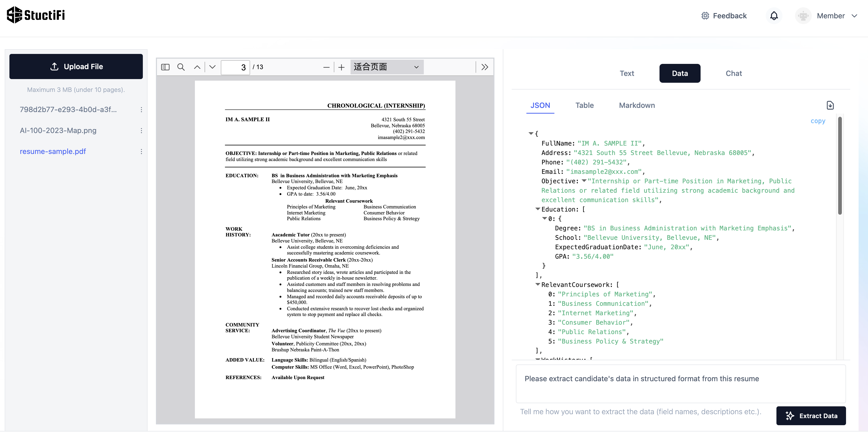Collapse the Objective value triangle

click(x=584, y=181)
